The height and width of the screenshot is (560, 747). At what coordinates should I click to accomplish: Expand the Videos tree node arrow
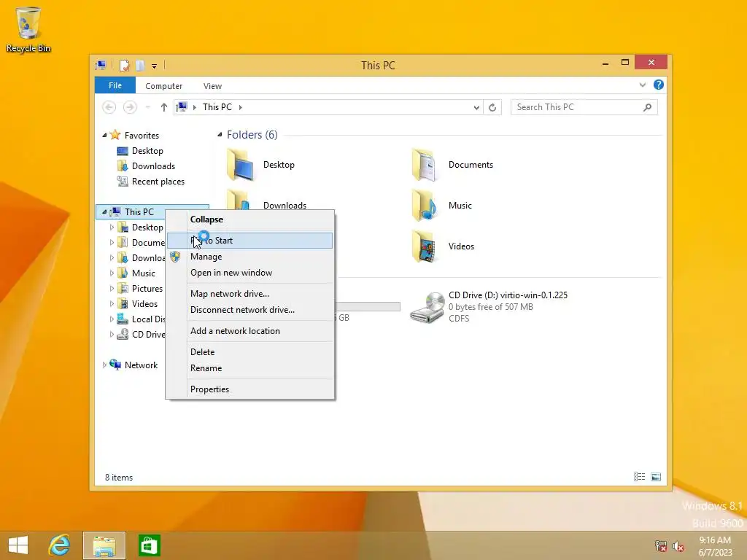[x=112, y=304]
